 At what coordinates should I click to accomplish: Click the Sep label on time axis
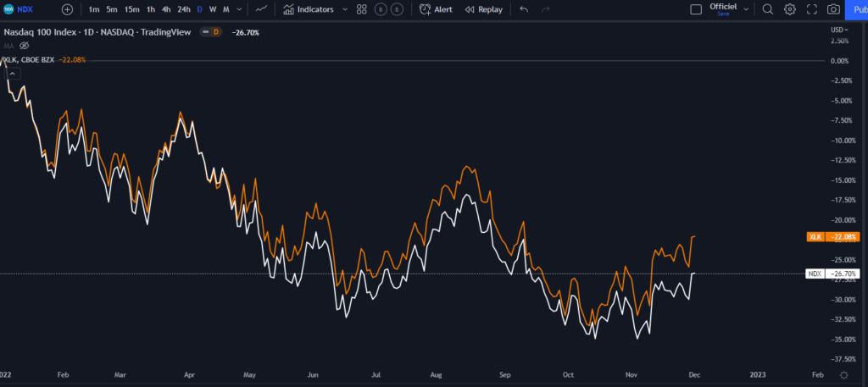click(x=504, y=375)
